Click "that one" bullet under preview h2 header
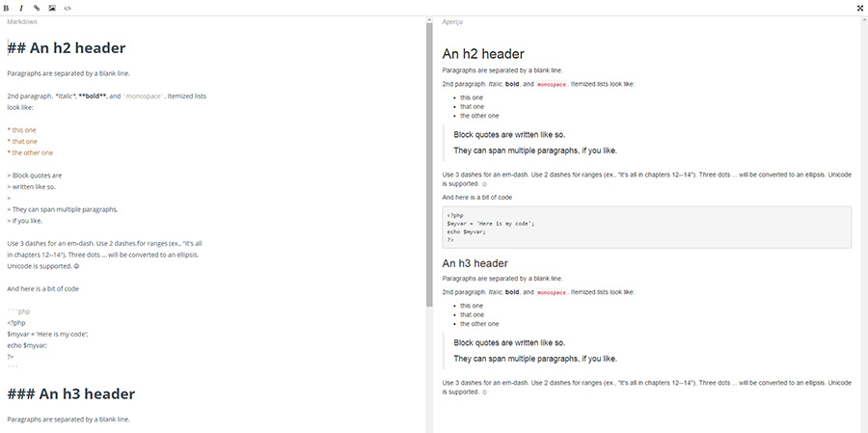 click(473, 107)
